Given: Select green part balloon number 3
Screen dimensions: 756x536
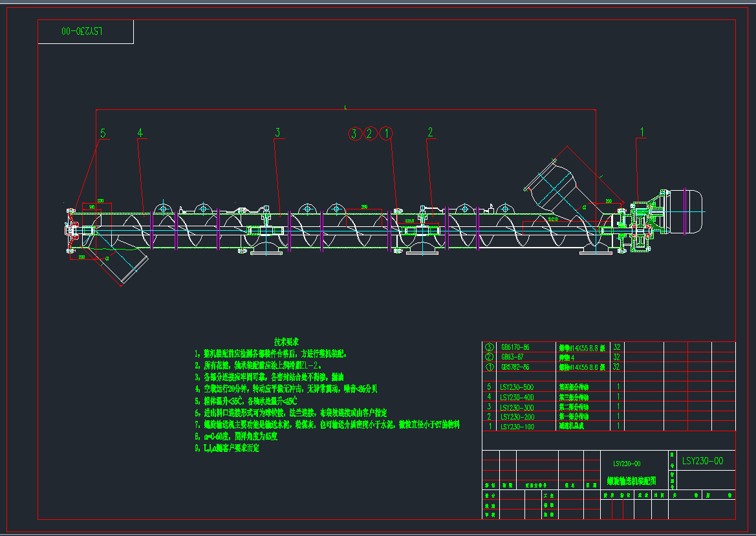Looking at the screenshot, I should (277, 133).
